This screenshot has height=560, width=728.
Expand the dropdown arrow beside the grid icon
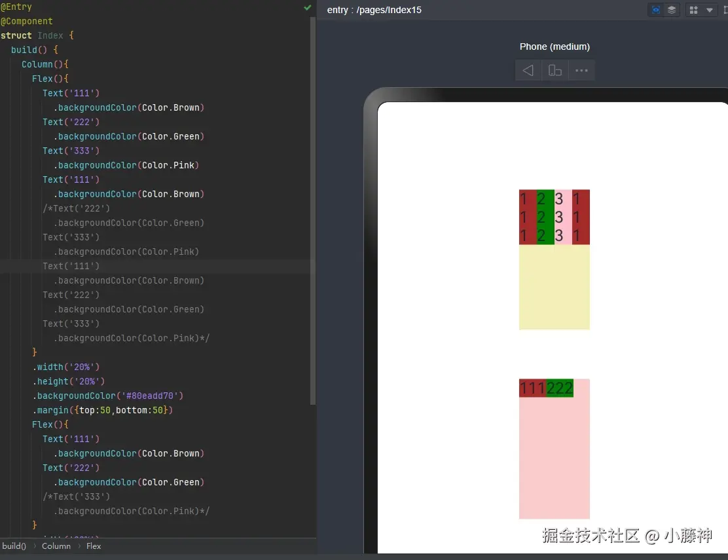point(710,10)
